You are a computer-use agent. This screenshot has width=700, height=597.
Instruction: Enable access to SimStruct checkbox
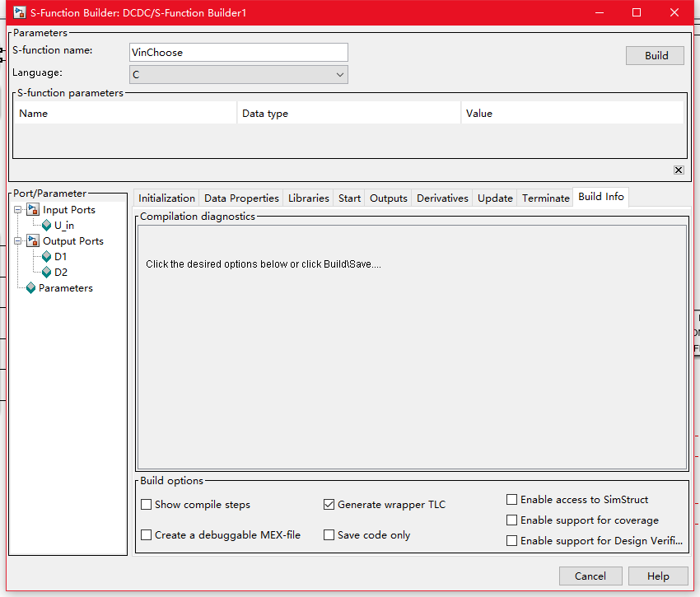pyautogui.click(x=512, y=499)
